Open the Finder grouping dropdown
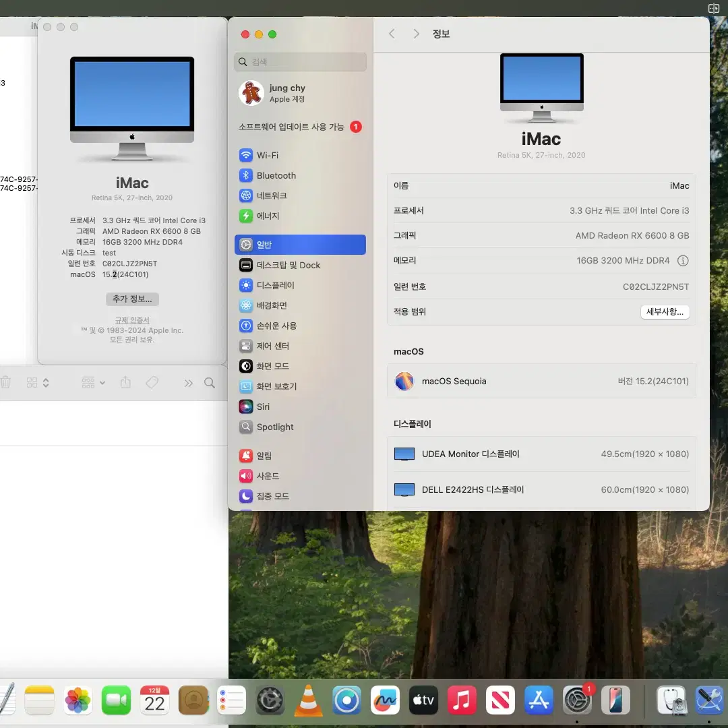The height and width of the screenshot is (728, 728). 93,383
